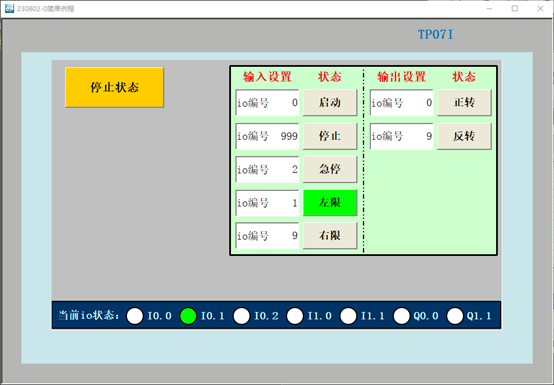This screenshot has height=385, width=554.
Task: Click the 启动 status button
Action: [330, 103]
